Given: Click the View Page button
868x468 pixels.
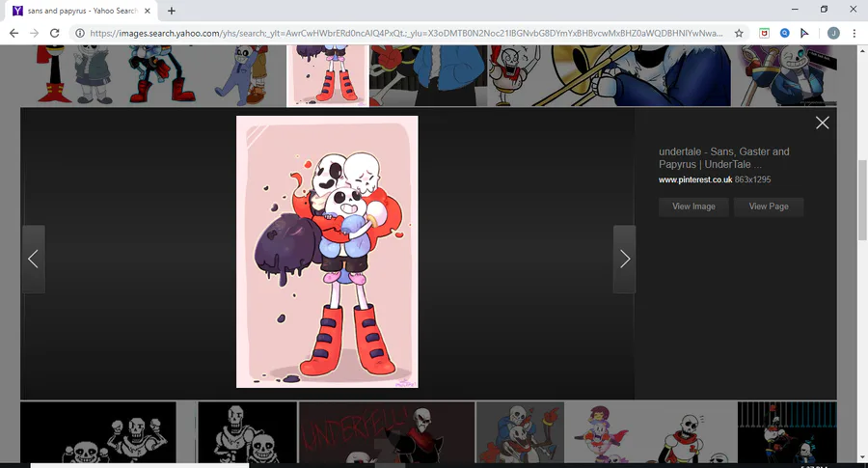Looking at the screenshot, I should [769, 206].
